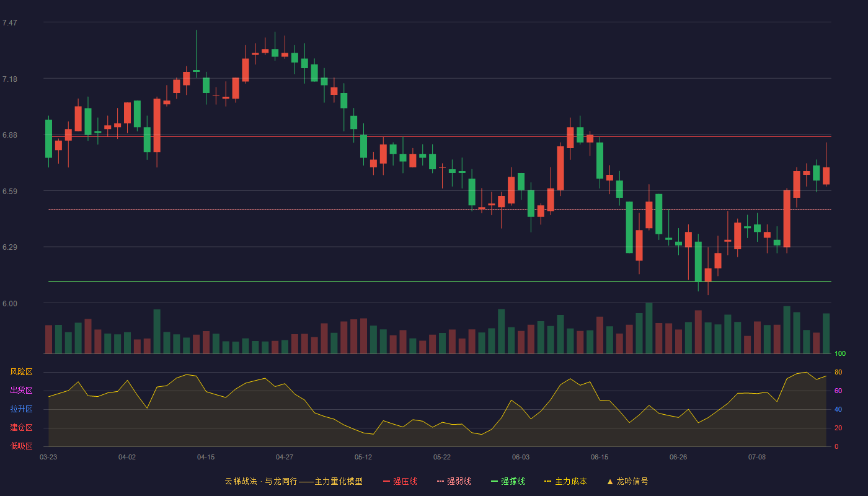
Task: Select the 7.18 price axis label
Action: coord(10,79)
